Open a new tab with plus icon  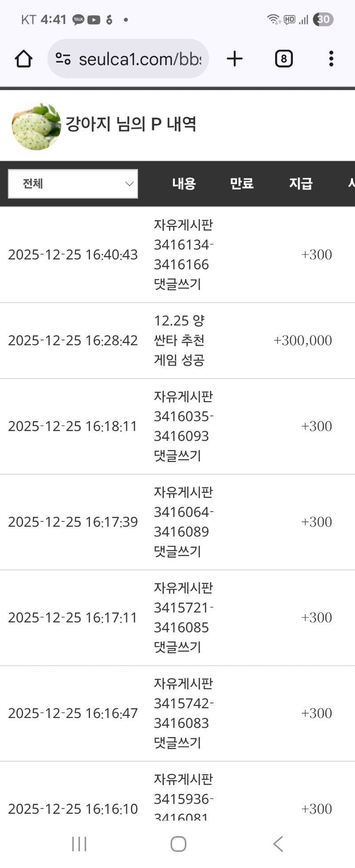point(235,59)
